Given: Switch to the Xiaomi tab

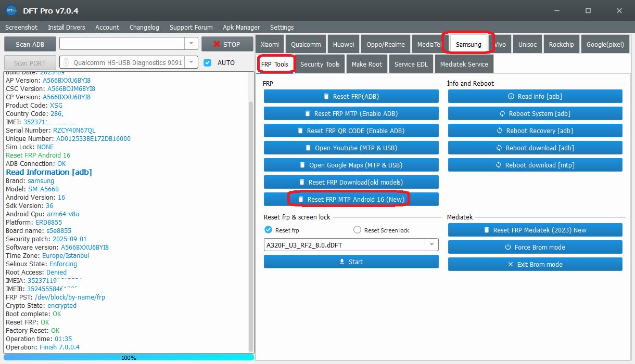Looking at the screenshot, I should (270, 44).
